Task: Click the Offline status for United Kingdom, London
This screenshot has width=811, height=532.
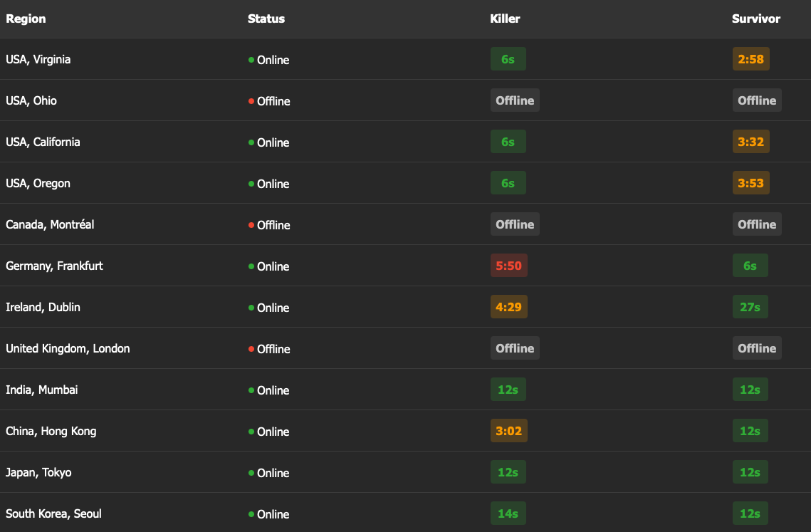Action: point(269,349)
